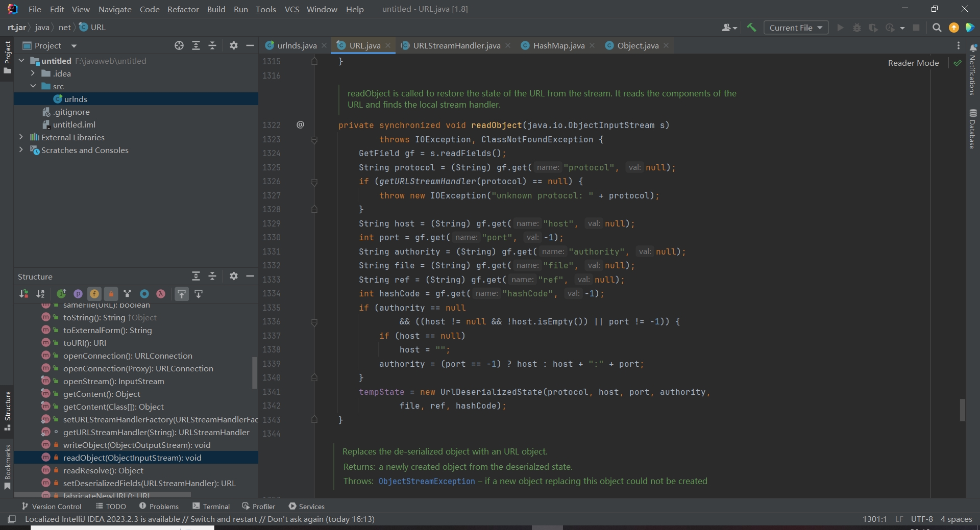
Task: Switch to the HashMap.java tab
Action: click(x=558, y=45)
